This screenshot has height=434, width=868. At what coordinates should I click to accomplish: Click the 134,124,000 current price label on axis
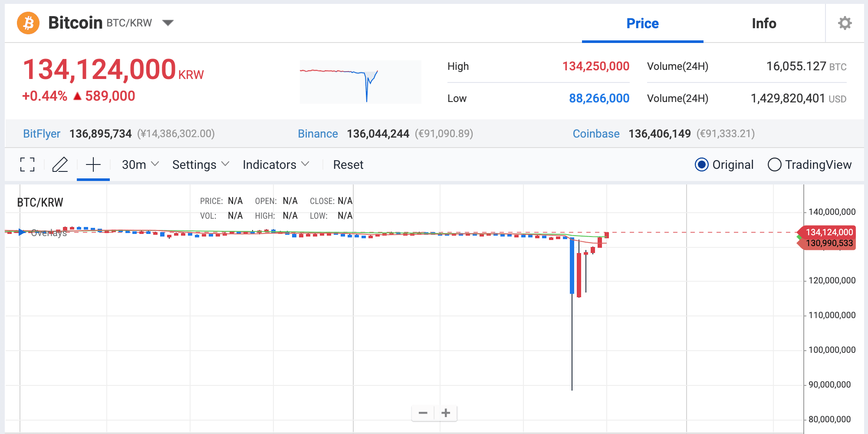tap(827, 232)
